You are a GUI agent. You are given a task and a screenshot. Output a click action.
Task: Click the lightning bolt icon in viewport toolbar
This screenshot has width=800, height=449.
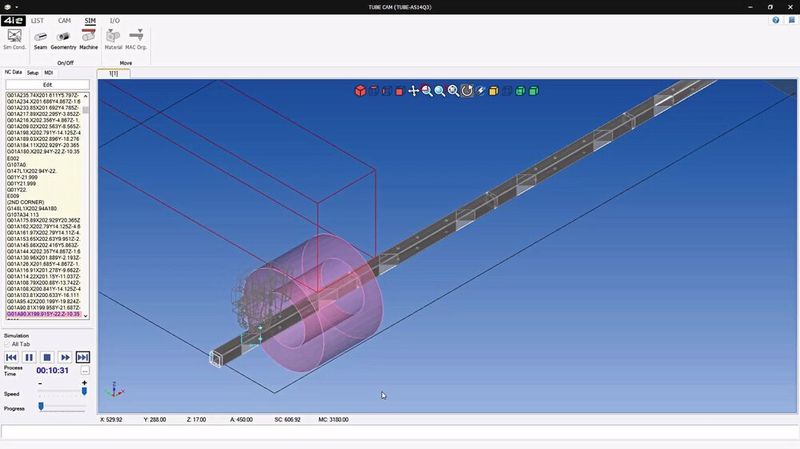coord(480,91)
